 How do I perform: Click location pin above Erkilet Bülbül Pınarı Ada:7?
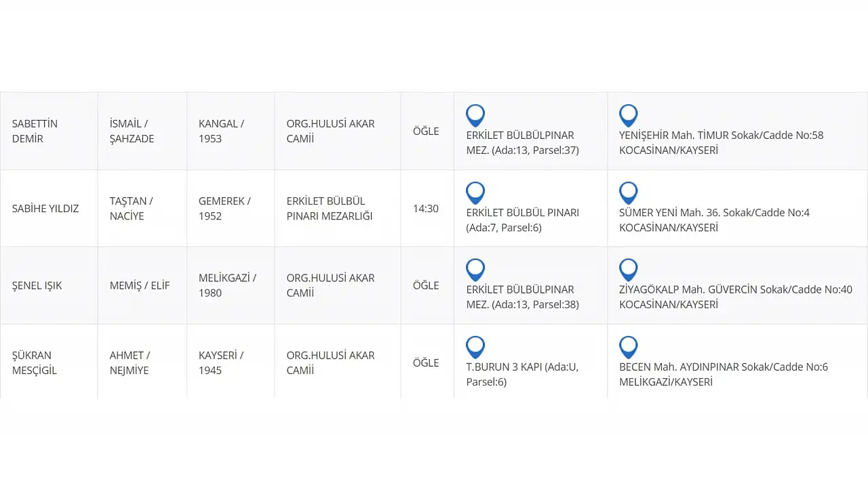pyautogui.click(x=475, y=192)
